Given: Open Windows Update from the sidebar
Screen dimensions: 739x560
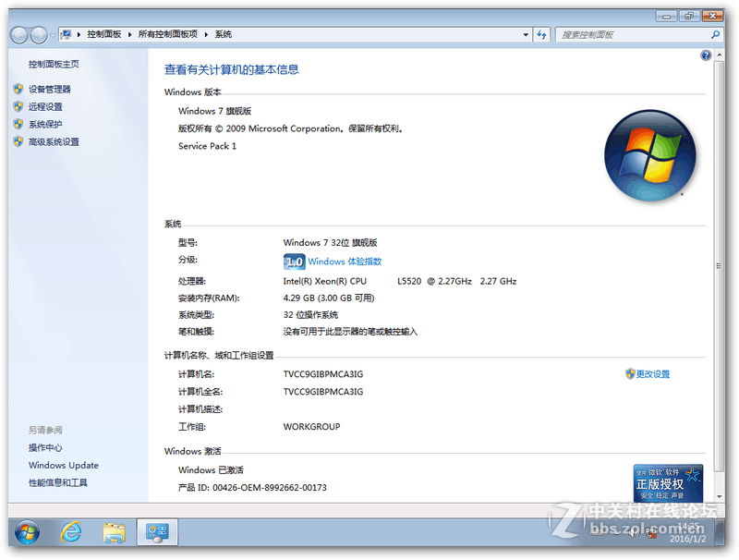Looking at the screenshot, I should pos(64,465).
